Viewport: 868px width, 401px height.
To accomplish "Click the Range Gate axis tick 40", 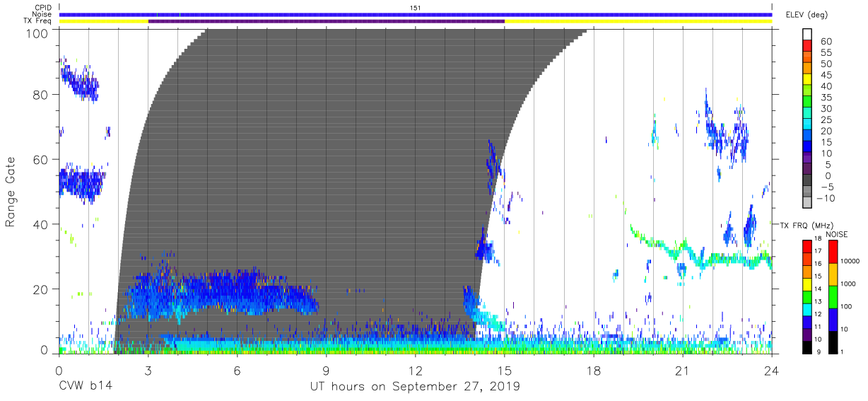I will [x=41, y=224].
